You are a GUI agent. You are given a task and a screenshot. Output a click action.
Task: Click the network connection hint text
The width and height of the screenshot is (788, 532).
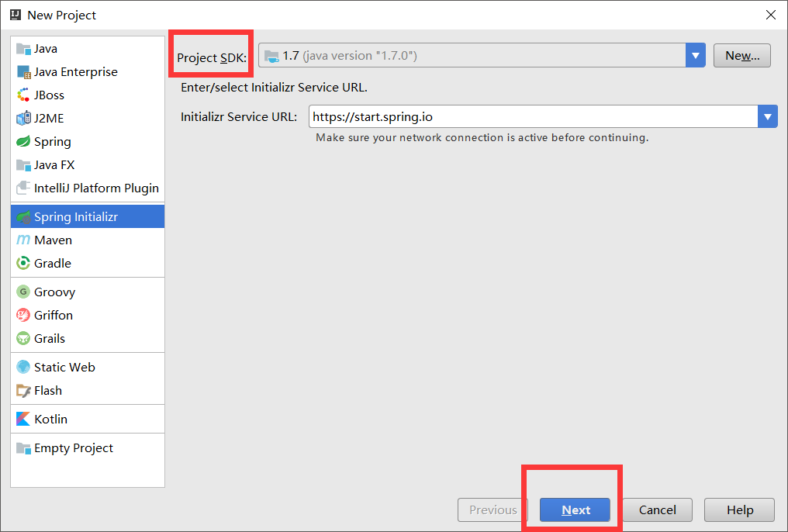[482, 137]
